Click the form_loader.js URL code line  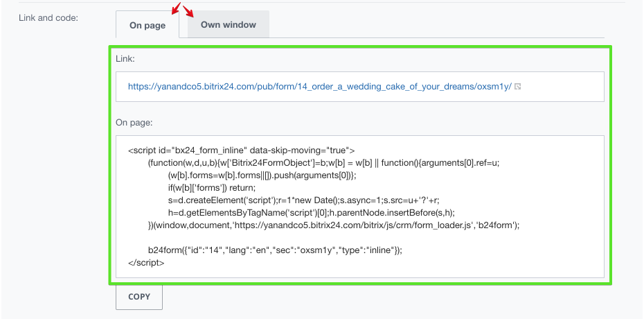(334, 225)
